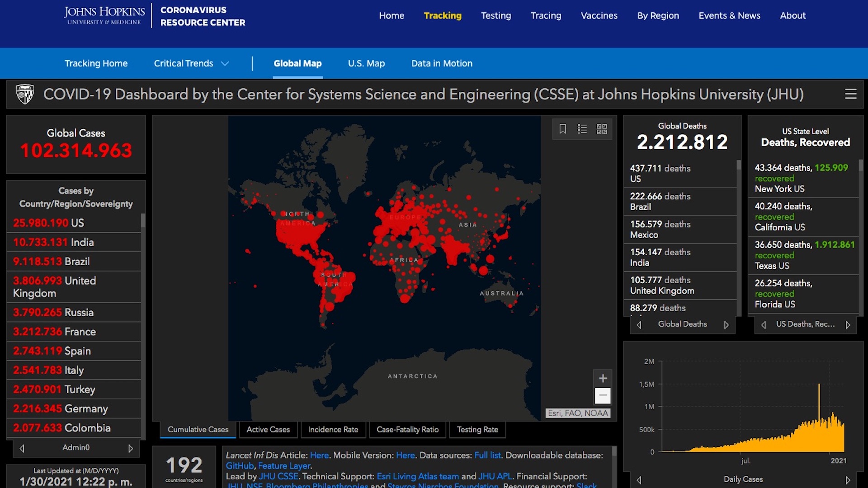Open the basemap gallery grid icon
868x488 pixels.
(602, 129)
